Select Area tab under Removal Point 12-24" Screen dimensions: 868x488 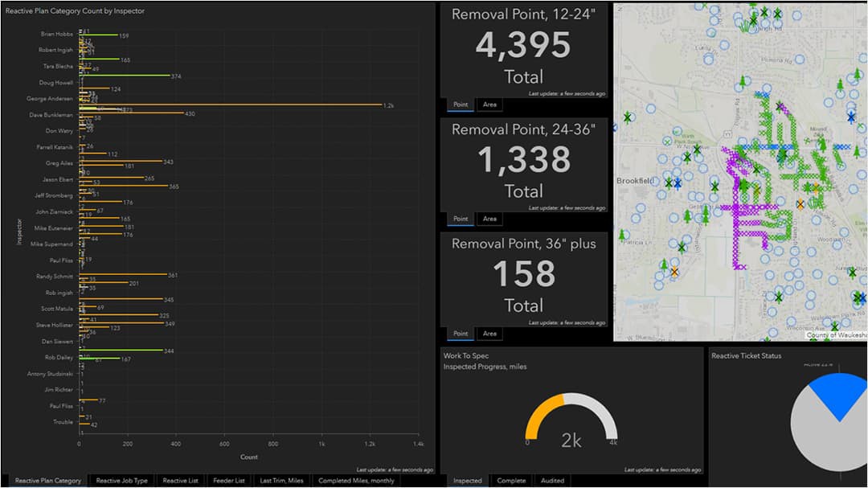coord(489,105)
